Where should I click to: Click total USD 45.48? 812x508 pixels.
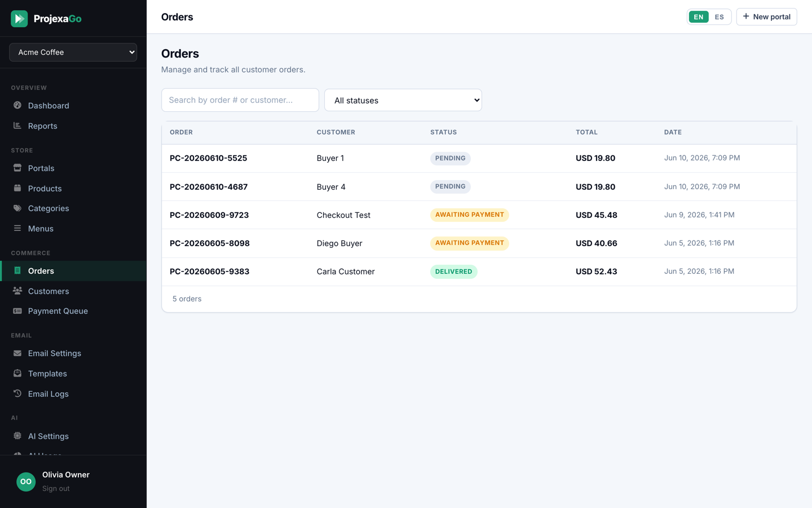597,215
